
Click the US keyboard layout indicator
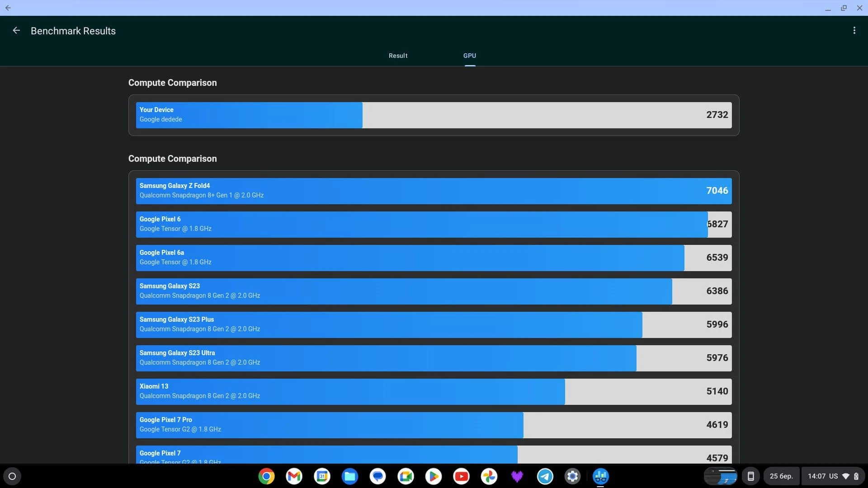[833, 476]
